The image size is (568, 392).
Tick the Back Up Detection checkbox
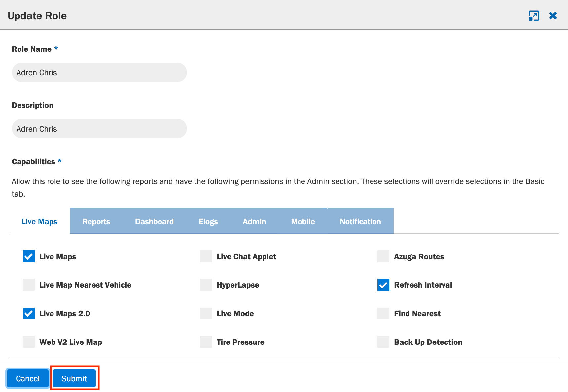click(383, 342)
